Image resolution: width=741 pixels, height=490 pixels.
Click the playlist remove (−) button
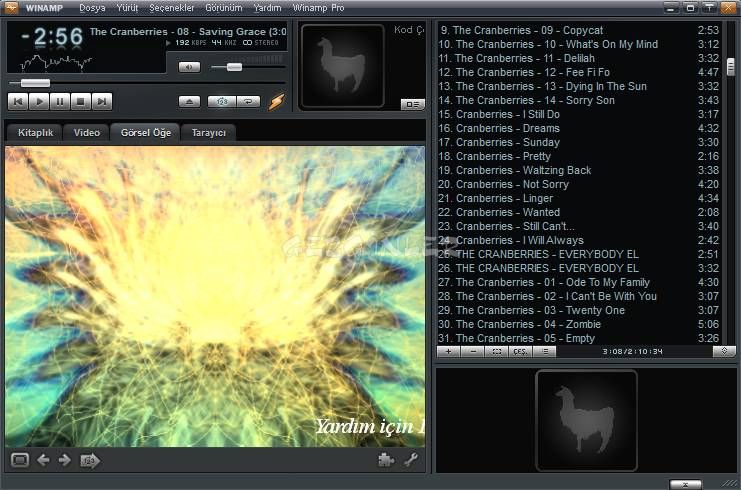[x=473, y=352]
